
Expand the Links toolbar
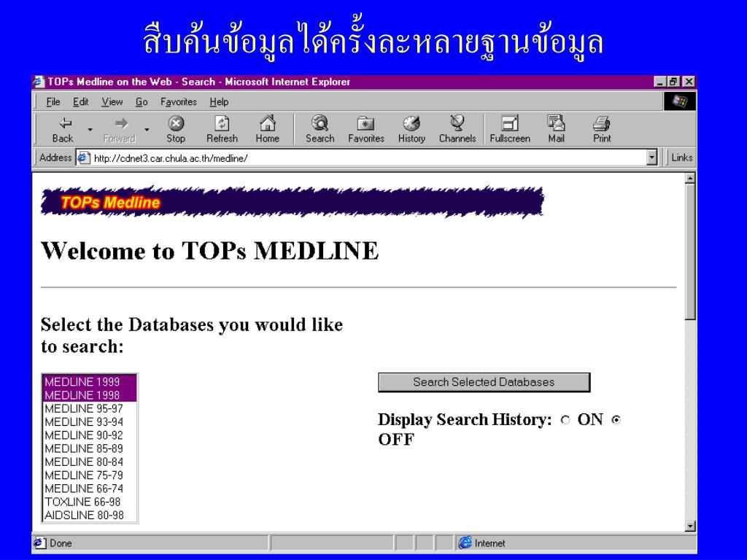tap(681, 157)
